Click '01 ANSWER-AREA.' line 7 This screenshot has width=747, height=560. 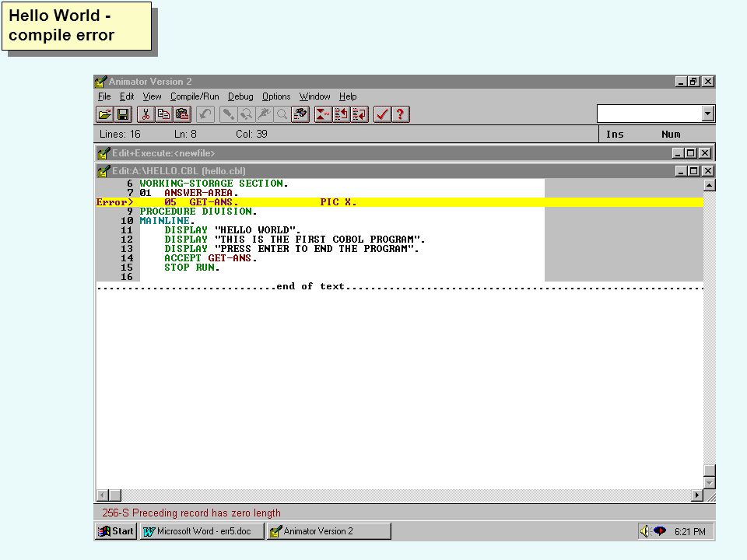[189, 193]
